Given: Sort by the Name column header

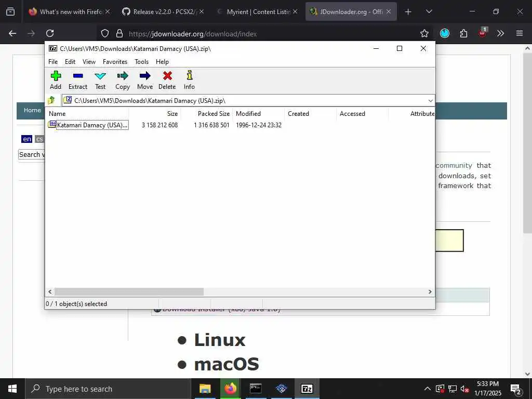Looking at the screenshot, I should [x=87, y=114].
